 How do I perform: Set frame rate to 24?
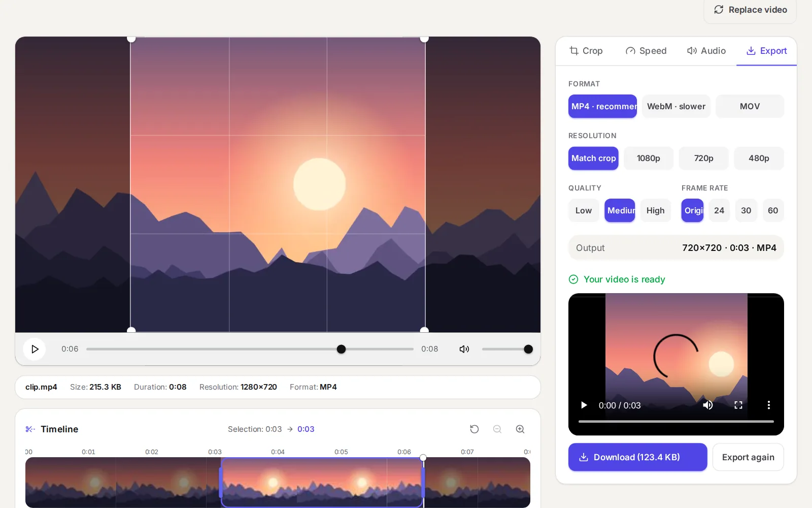pyautogui.click(x=719, y=210)
